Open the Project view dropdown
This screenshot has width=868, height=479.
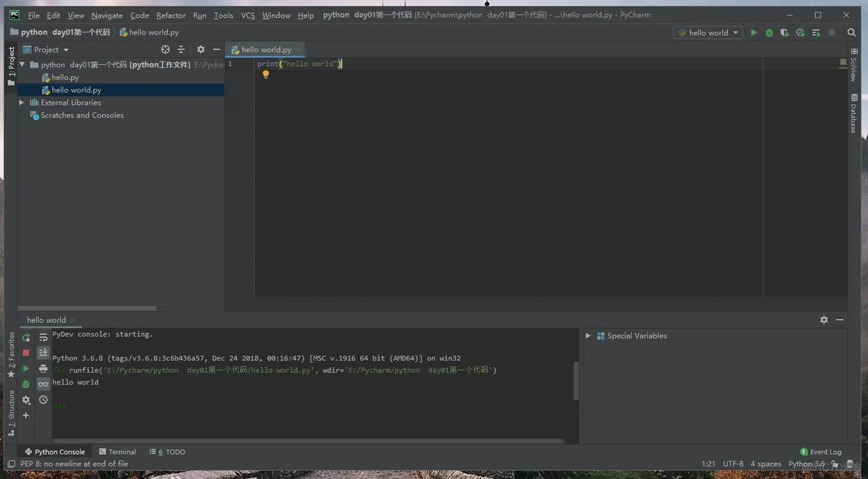[x=46, y=50]
